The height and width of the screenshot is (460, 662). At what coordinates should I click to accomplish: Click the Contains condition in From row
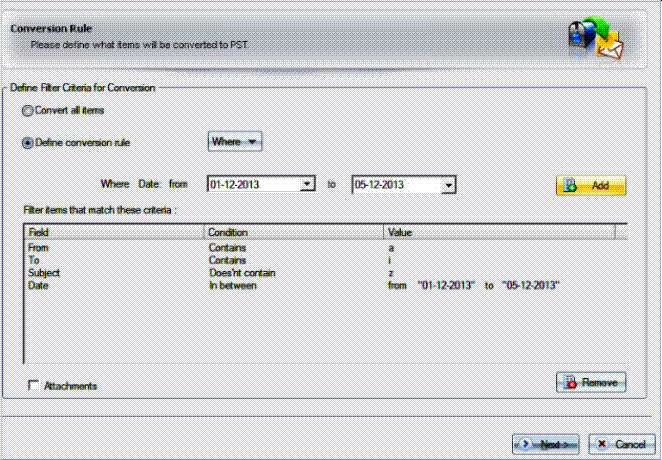pos(227,248)
